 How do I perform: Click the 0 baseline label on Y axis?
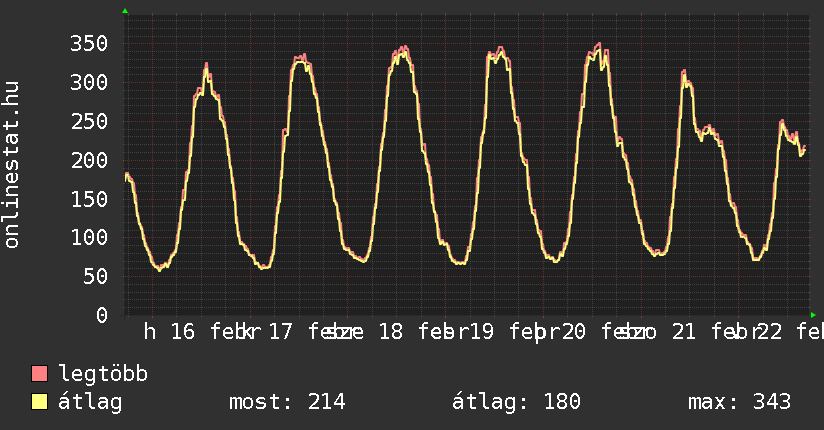click(101, 315)
